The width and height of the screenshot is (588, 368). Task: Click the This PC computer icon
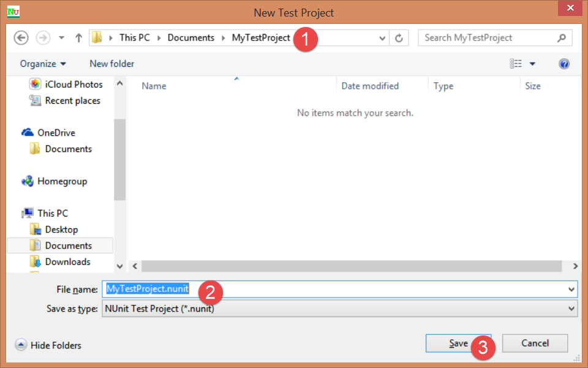[28, 213]
